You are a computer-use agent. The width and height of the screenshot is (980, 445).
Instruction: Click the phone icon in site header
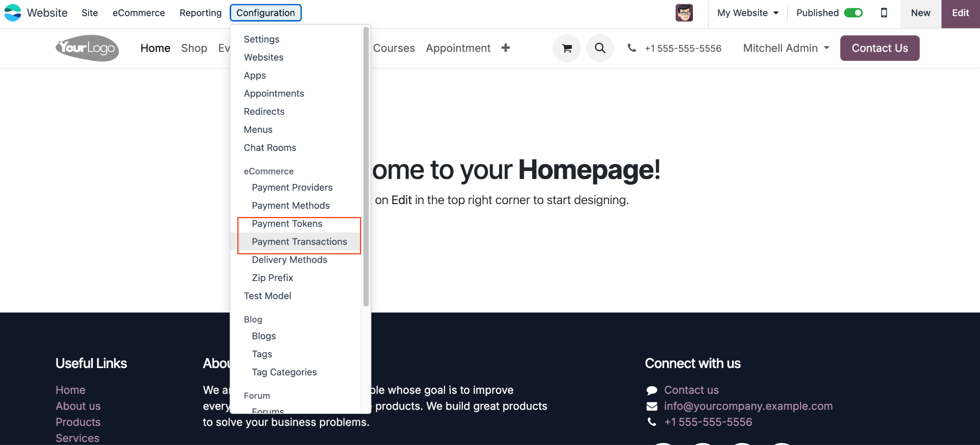[x=632, y=48]
